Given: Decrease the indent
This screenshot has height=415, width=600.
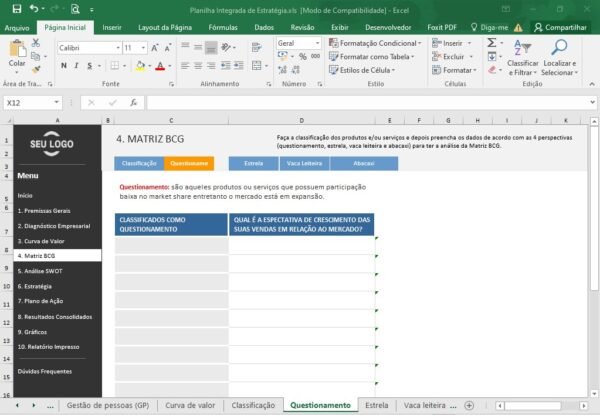Looking at the screenshot, I should tap(225, 66).
